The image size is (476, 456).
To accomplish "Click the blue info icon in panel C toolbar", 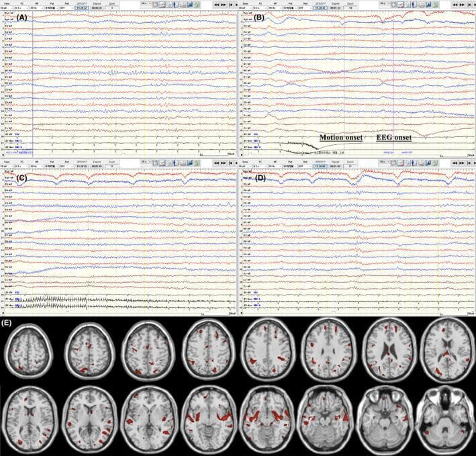I will 175,163.
